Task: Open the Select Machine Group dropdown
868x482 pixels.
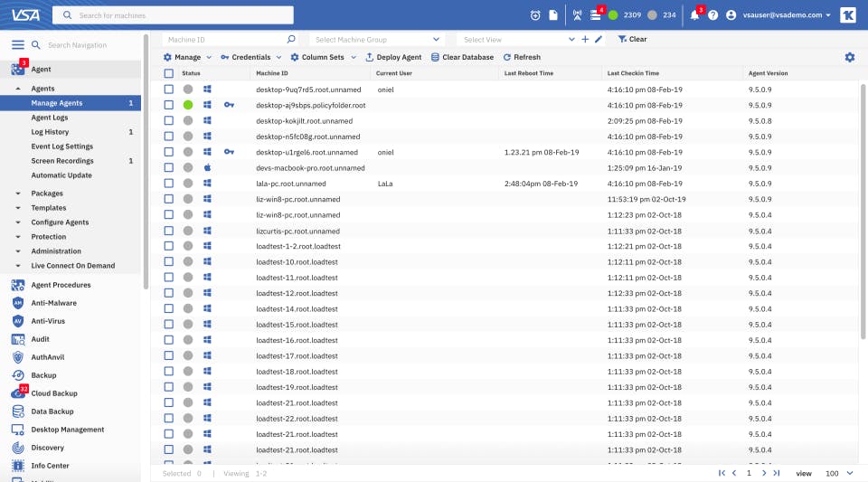Action: click(x=376, y=40)
